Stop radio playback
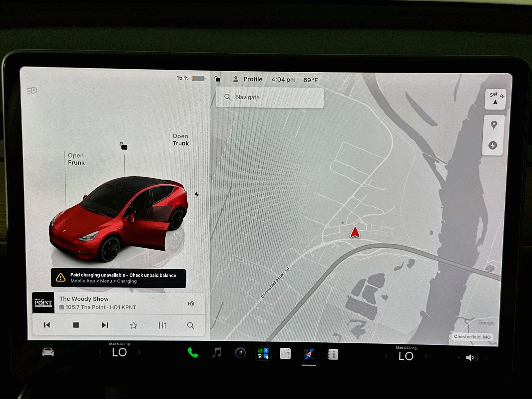The height and width of the screenshot is (399, 532). coord(76,325)
